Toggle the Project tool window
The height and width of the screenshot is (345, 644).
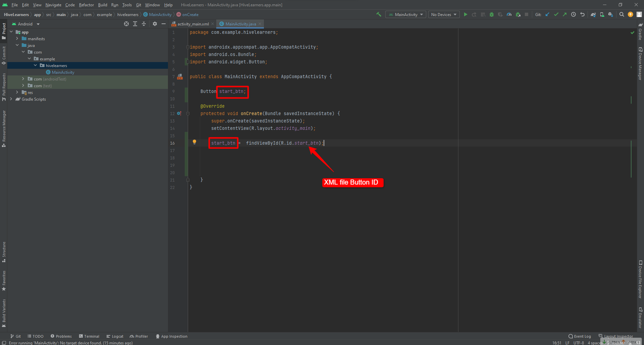[x=4, y=31]
